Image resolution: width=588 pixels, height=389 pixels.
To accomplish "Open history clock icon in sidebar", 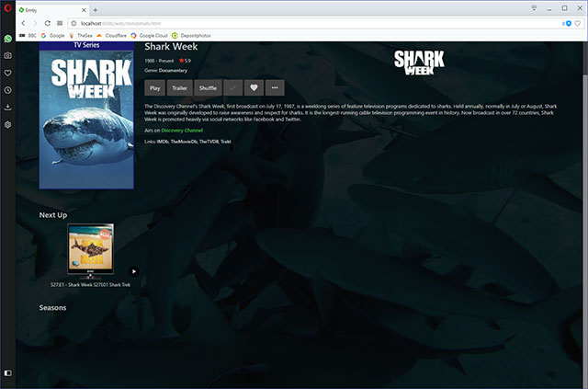I will 8,90.
